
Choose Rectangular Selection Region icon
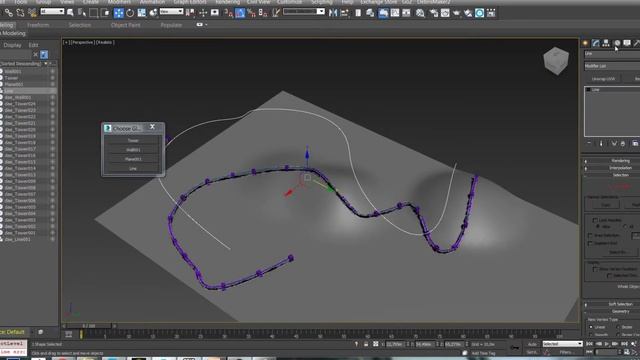(x=93, y=13)
